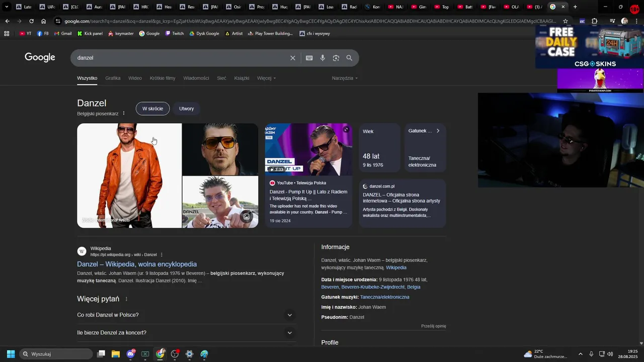Screen dimensions: 644x362
Task: Click the Taneczna/elektroniczna genre link
Action: pos(384,297)
